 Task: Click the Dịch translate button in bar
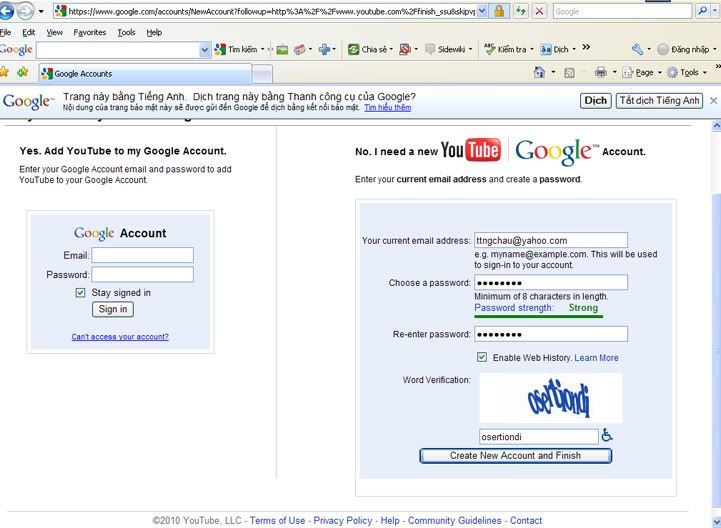click(595, 100)
